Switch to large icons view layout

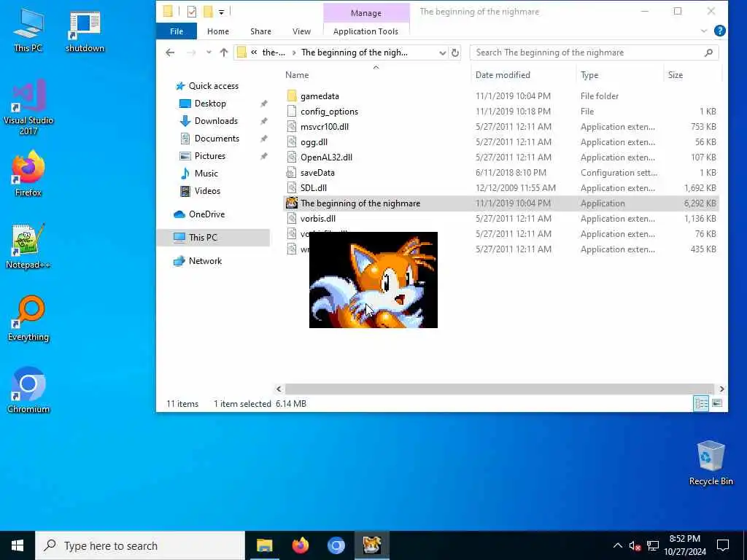click(x=717, y=404)
